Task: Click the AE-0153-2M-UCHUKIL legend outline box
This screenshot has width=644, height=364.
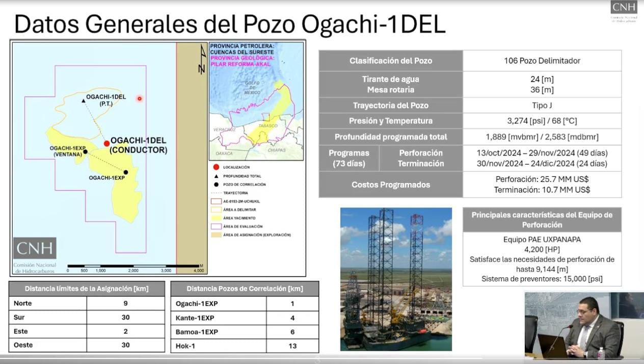Action: click(x=216, y=201)
